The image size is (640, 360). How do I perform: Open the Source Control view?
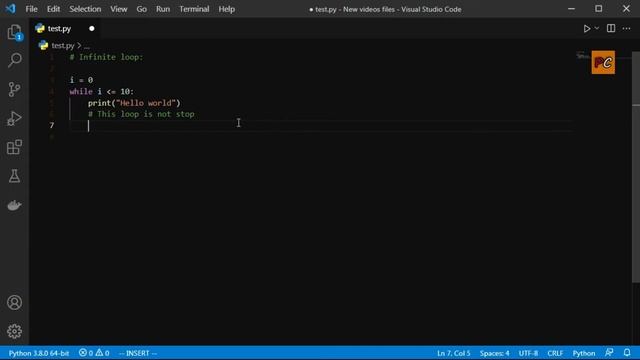click(14, 89)
